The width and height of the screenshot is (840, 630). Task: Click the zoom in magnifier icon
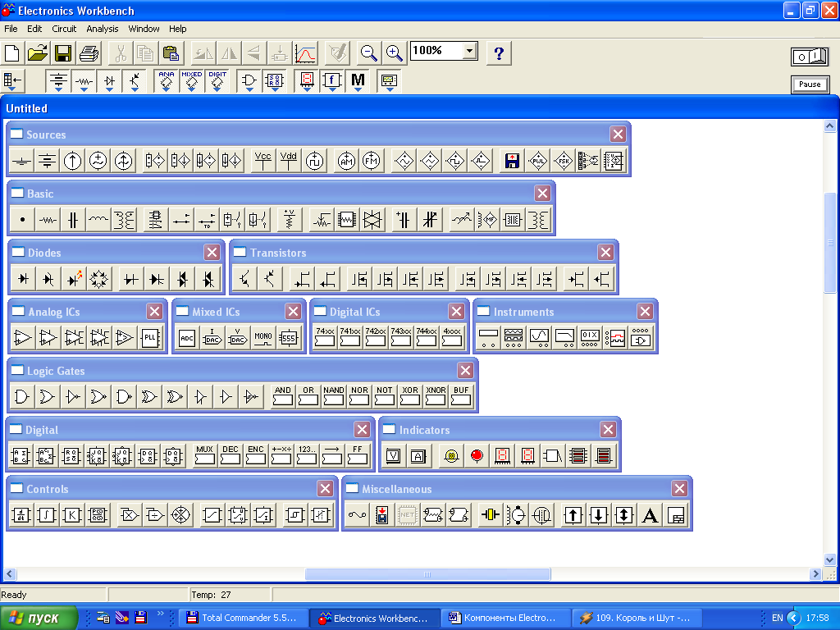(x=395, y=53)
